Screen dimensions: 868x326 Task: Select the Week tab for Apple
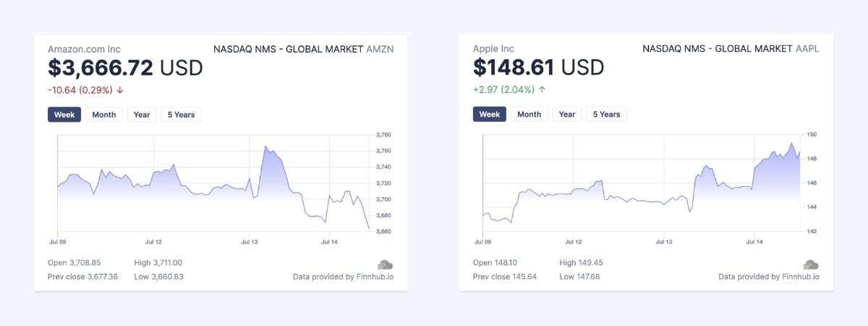490,114
